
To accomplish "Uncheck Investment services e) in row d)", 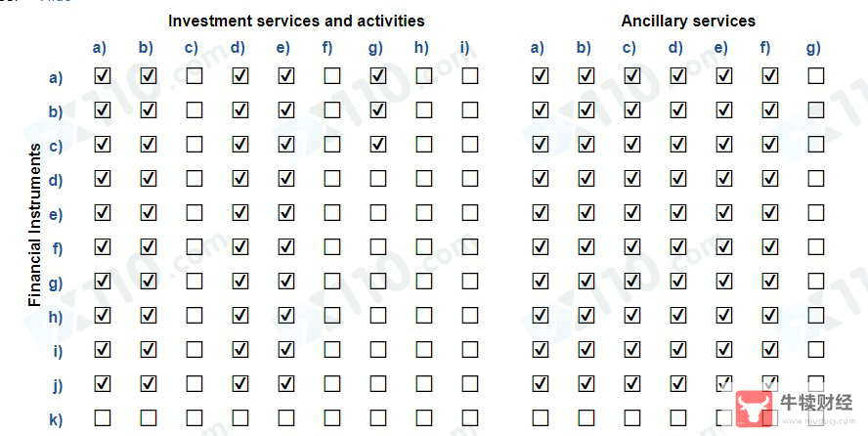I will pyautogui.click(x=286, y=179).
